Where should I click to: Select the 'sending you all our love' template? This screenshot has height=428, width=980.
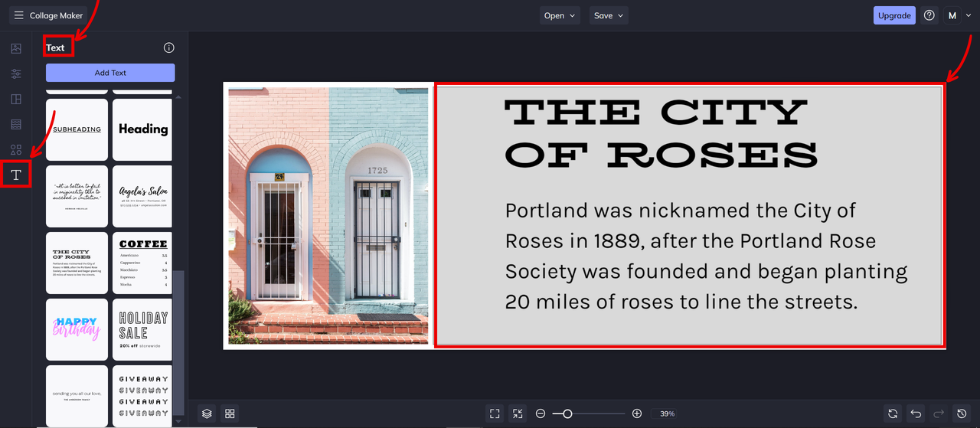tap(77, 395)
